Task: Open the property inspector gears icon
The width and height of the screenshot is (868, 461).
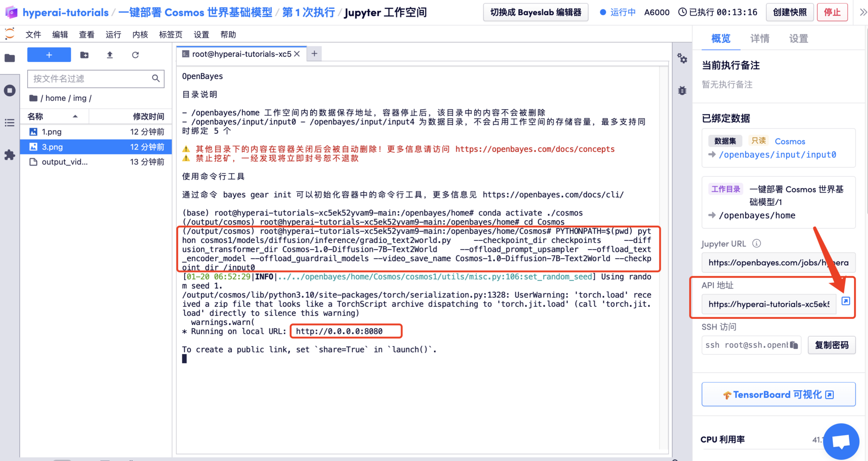Action: point(682,58)
